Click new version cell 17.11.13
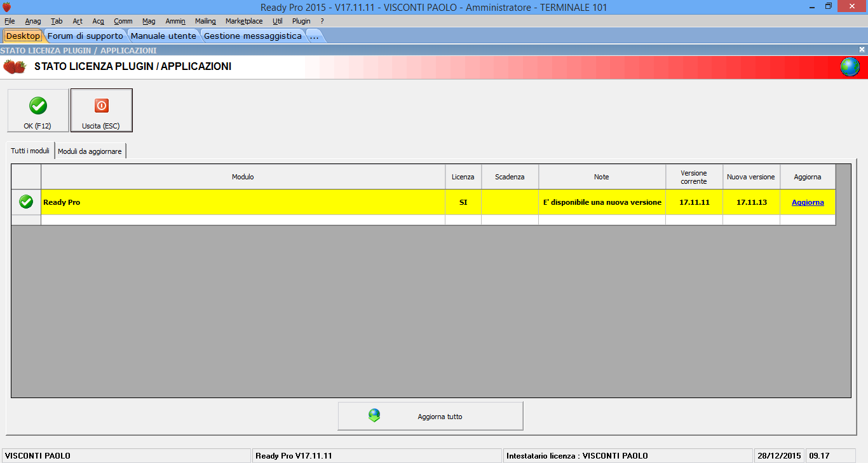Viewport: 868px width, 463px height. pyautogui.click(x=751, y=202)
